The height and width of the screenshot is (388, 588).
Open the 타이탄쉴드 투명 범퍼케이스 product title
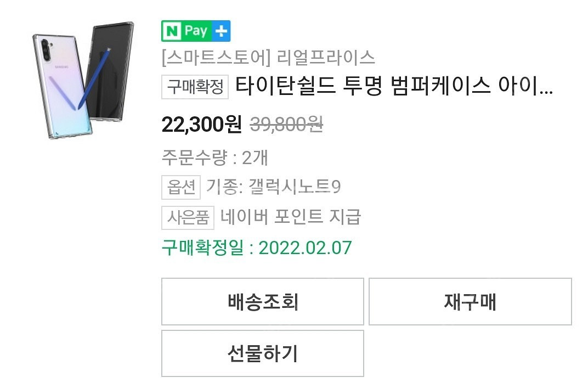(x=394, y=86)
